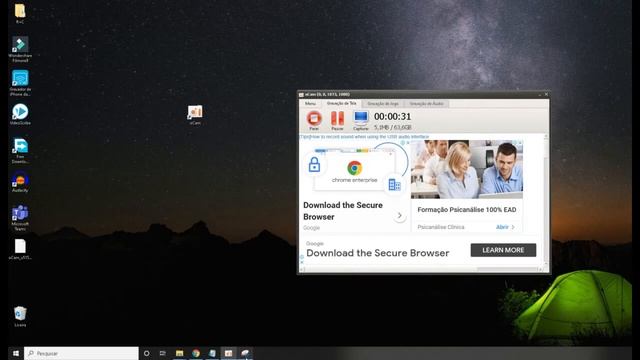The width and height of the screenshot is (640, 360).
Task: Open Wondershare Filmora desktop shortcut
Action: click(x=20, y=49)
